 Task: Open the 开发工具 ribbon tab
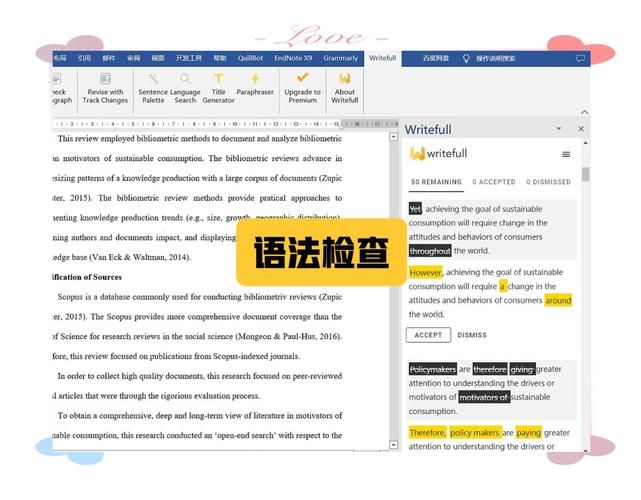tap(189, 58)
